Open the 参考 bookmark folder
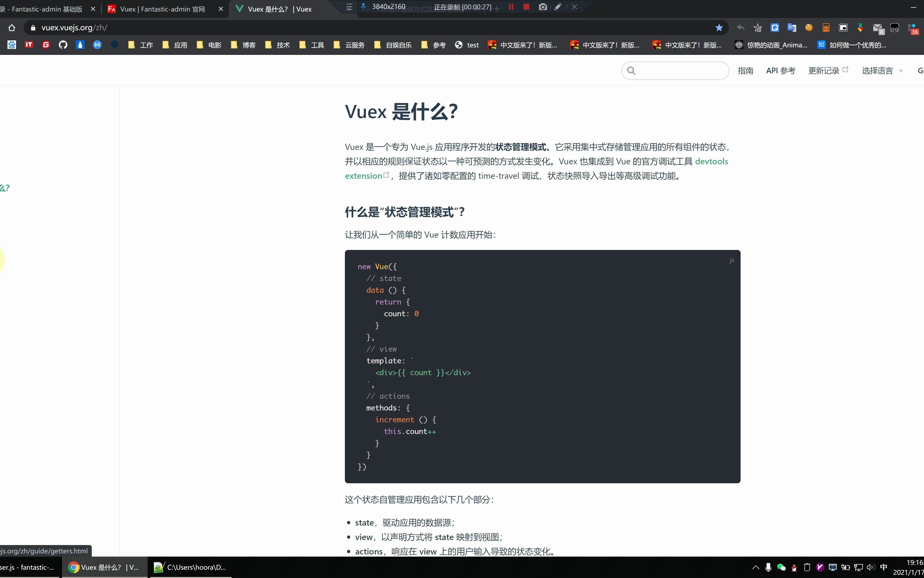This screenshot has height=578, width=924. pos(433,45)
